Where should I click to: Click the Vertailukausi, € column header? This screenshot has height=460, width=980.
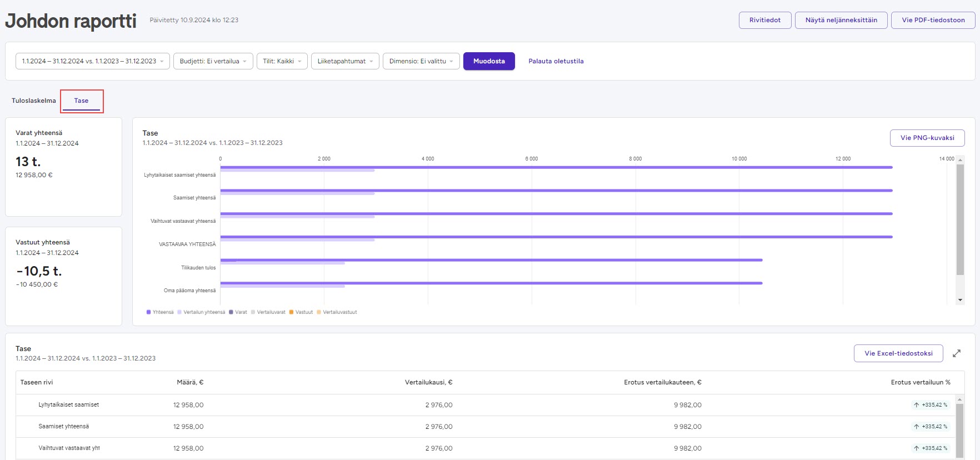(x=428, y=382)
